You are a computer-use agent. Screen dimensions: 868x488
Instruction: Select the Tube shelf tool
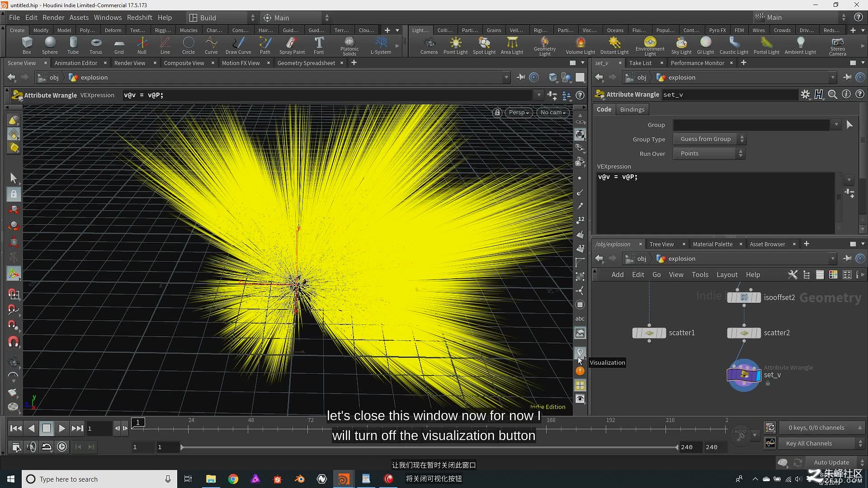(73, 46)
